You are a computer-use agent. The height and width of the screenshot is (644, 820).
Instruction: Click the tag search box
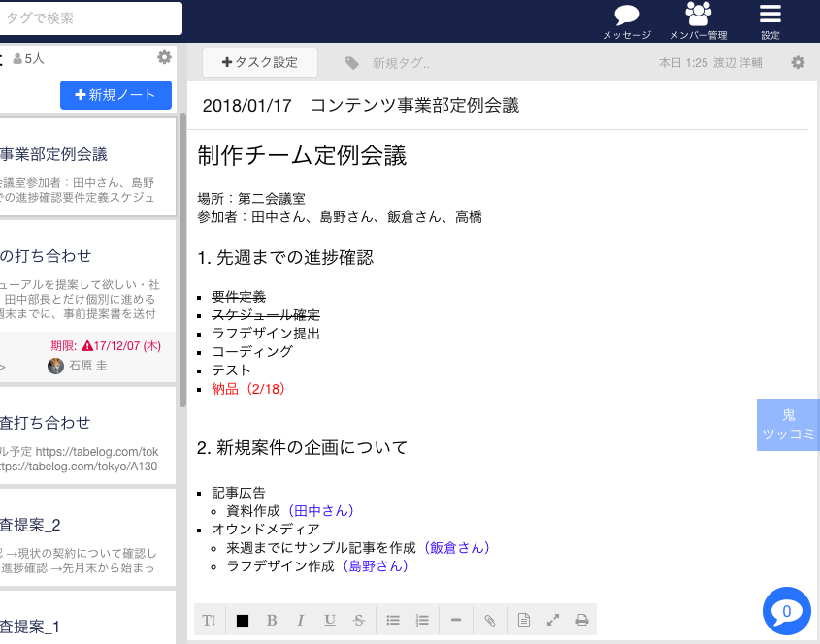point(91,18)
